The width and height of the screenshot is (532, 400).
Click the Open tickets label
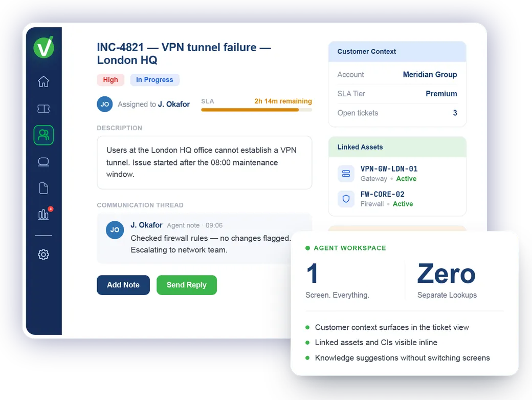pos(358,113)
